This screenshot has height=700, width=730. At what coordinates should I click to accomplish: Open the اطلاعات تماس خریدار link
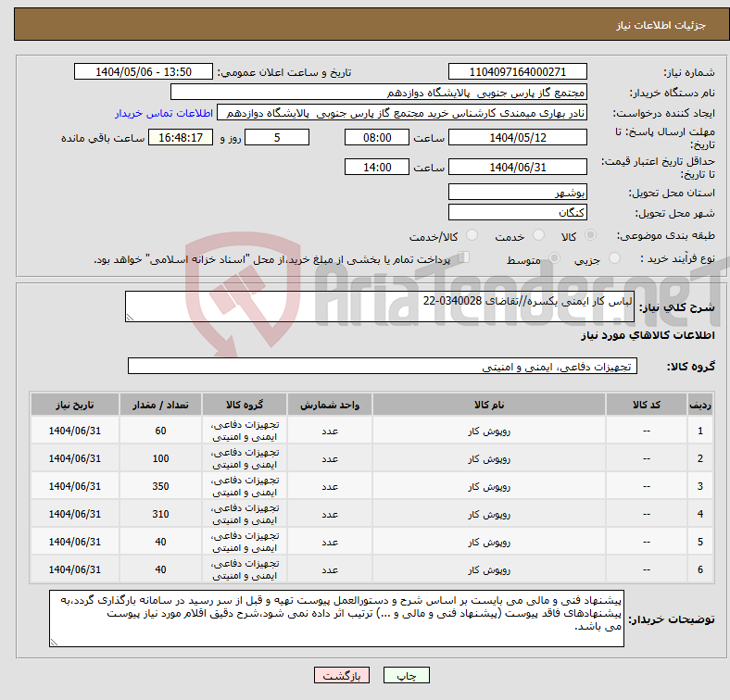(164, 113)
